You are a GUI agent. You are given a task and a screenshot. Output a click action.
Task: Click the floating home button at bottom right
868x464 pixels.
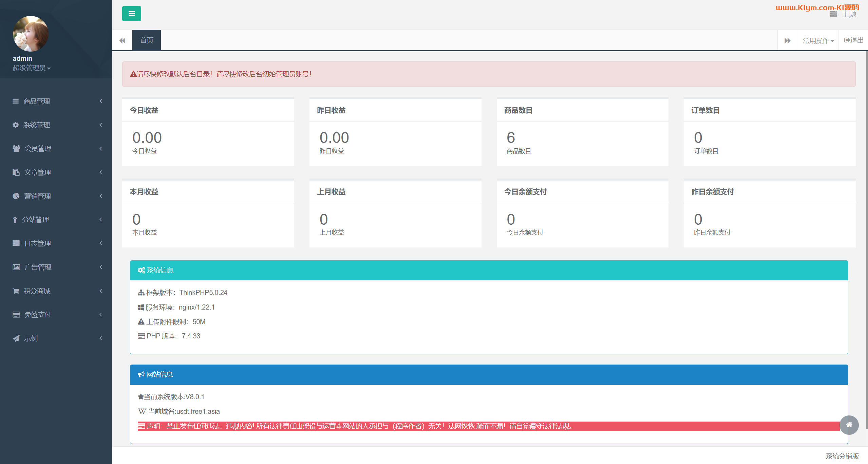849,425
